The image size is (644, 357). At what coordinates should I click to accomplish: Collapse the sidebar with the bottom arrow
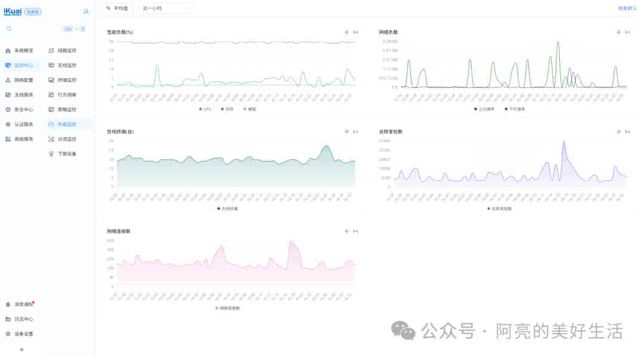(x=22, y=350)
